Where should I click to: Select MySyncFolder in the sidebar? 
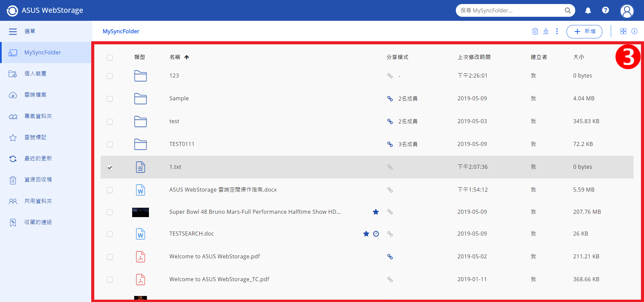tap(46, 53)
